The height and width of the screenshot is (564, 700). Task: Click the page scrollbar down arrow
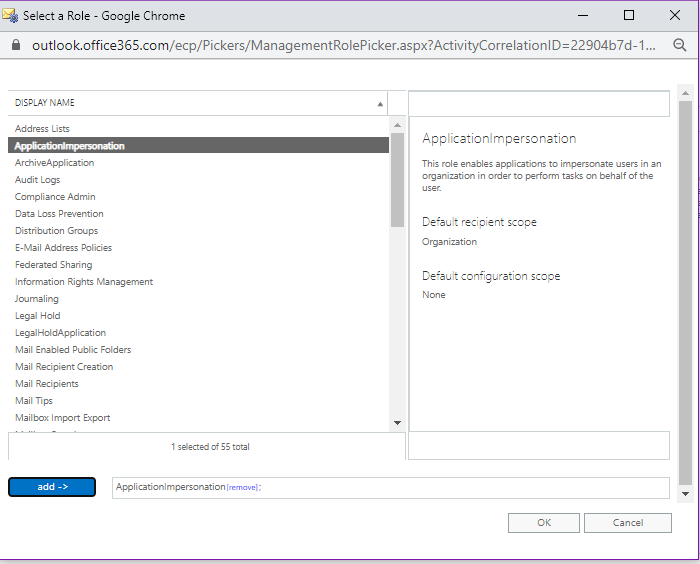click(685, 494)
